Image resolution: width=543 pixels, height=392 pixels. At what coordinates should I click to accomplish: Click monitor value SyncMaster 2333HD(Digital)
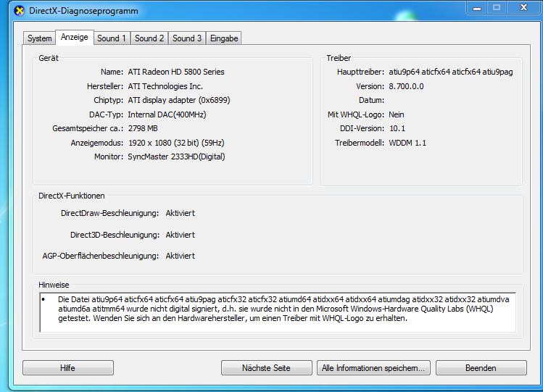pyautogui.click(x=176, y=157)
